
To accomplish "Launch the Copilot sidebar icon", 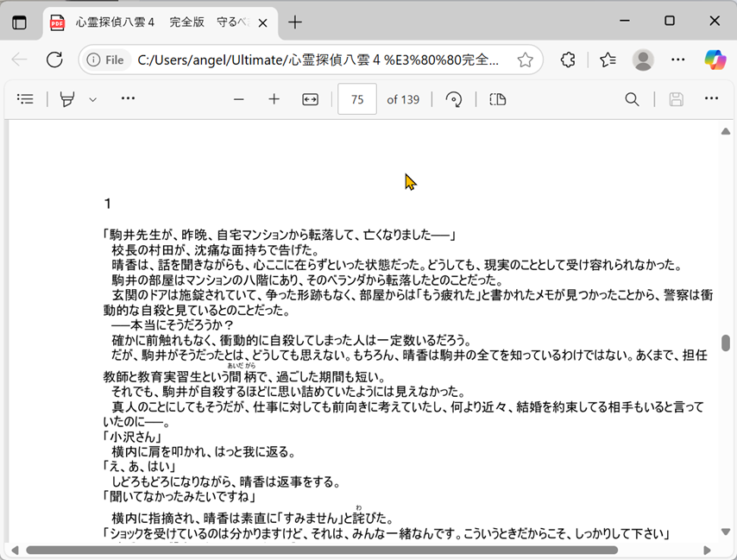I will (715, 60).
